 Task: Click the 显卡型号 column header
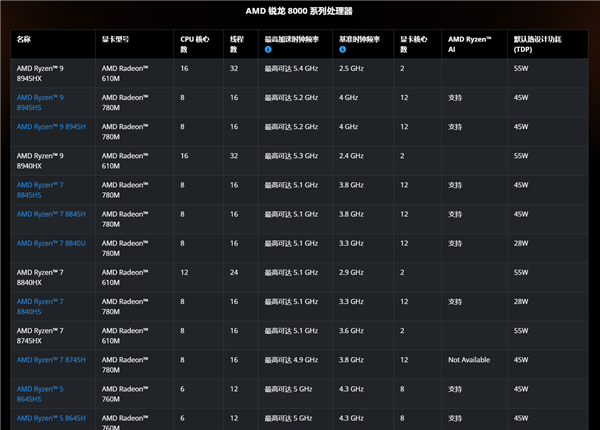pyautogui.click(x=115, y=39)
